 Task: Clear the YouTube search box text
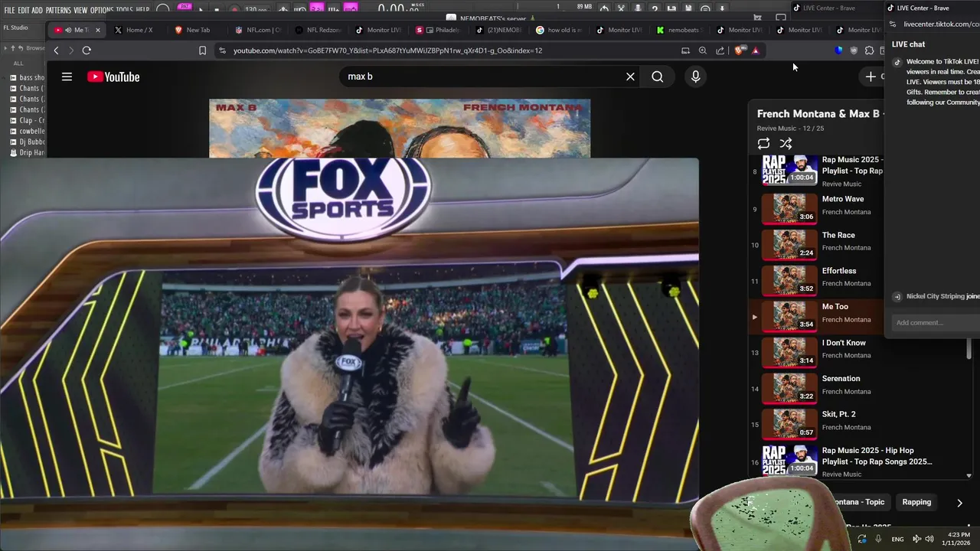630,77
